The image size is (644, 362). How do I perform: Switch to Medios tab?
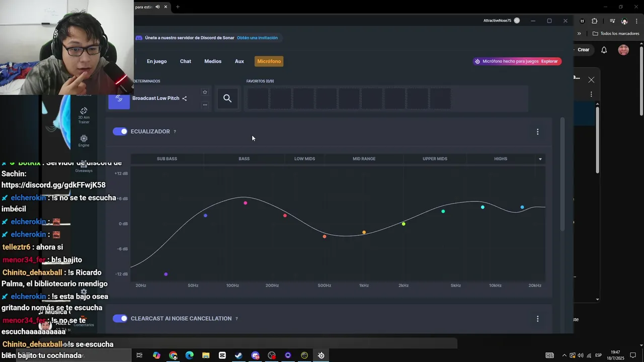213,61
